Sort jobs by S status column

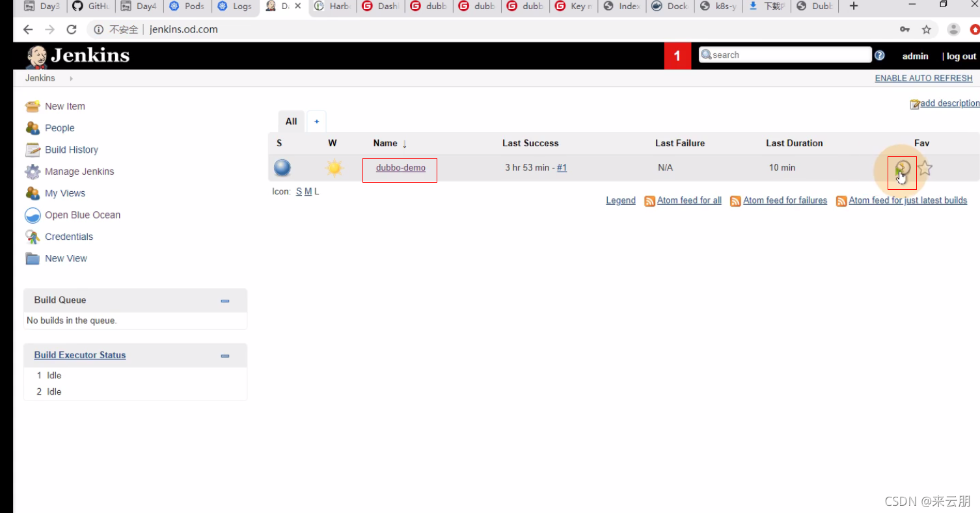279,143
